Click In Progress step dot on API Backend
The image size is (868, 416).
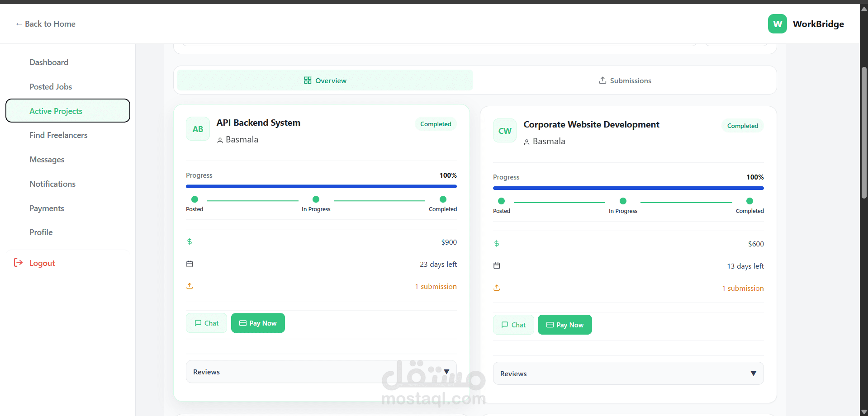pyautogui.click(x=316, y=199)
